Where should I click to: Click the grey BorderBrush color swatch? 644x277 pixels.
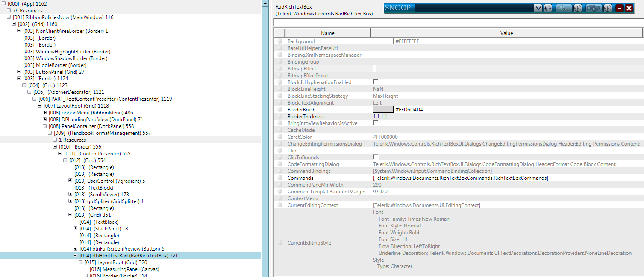click(383, 109)
